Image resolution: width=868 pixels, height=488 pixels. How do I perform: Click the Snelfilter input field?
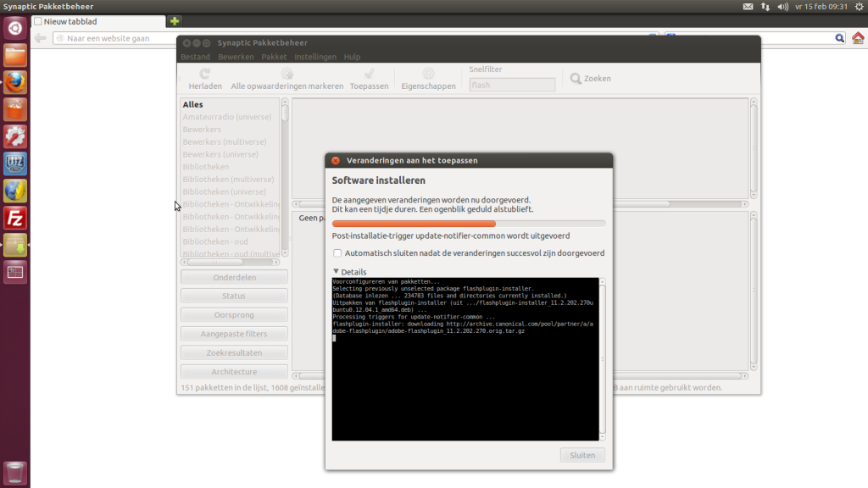click(x=512, y=85)
